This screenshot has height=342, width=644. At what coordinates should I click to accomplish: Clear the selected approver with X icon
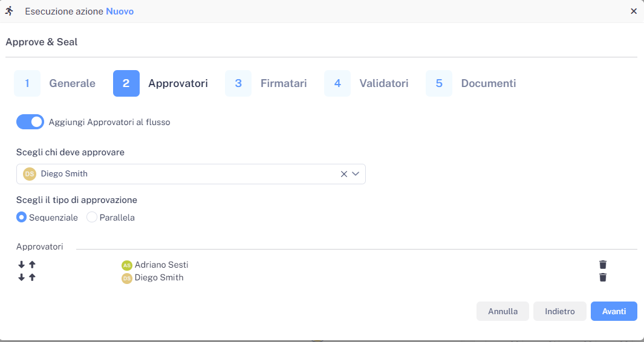pyautogui.click(x=343, y=174)
